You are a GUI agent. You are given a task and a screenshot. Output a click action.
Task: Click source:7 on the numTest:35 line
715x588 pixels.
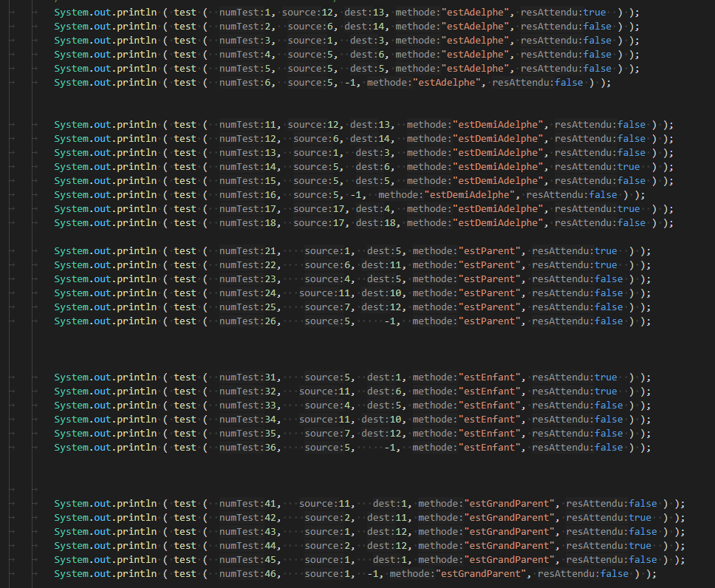click(x=329, y=434)
